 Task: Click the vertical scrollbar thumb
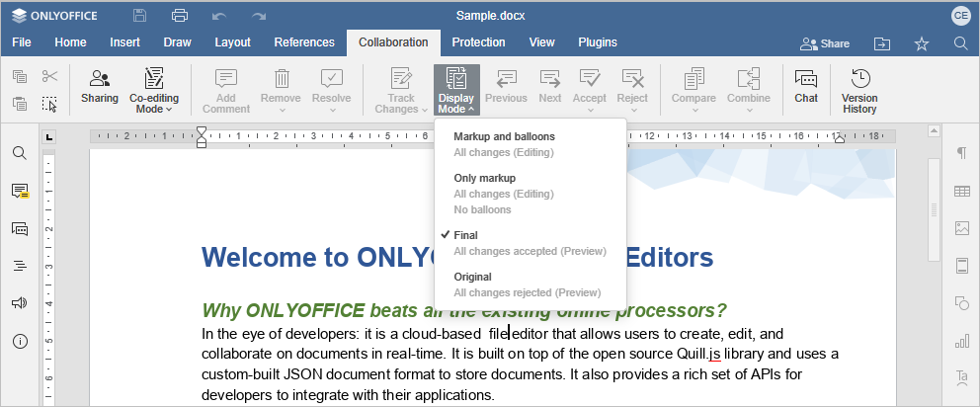pos(934,208)
